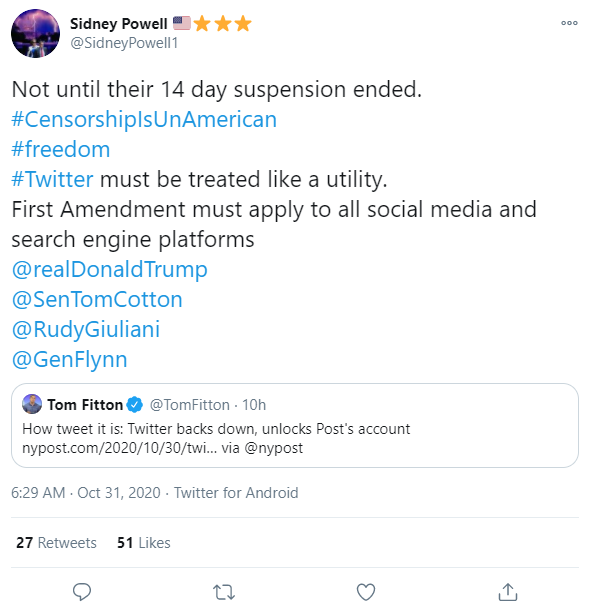This screenshot has width=594, height=613.
Task: Open the #CensorshipIsUnAmerican hashtag
Action: pyautogui.click(x=144, y=119)
